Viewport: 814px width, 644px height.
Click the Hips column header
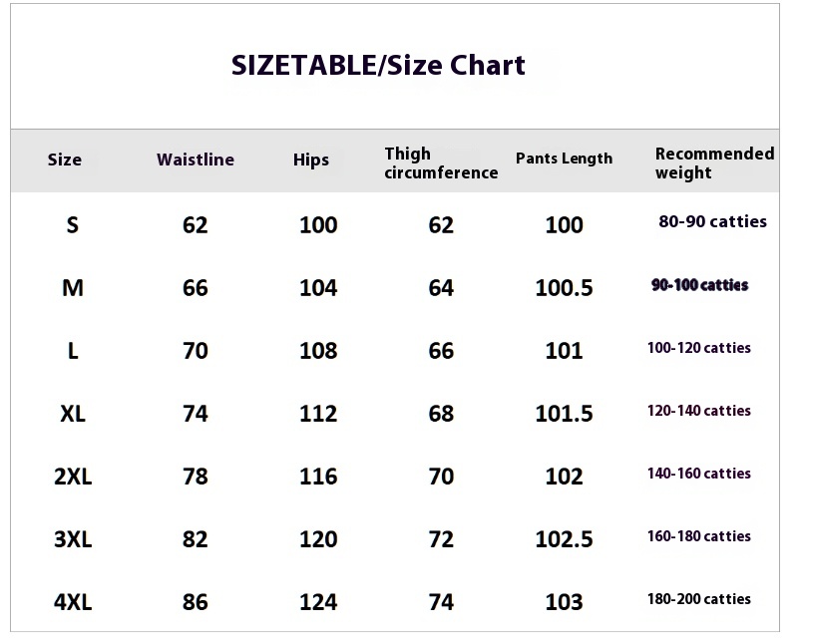[x=311, y=160]
